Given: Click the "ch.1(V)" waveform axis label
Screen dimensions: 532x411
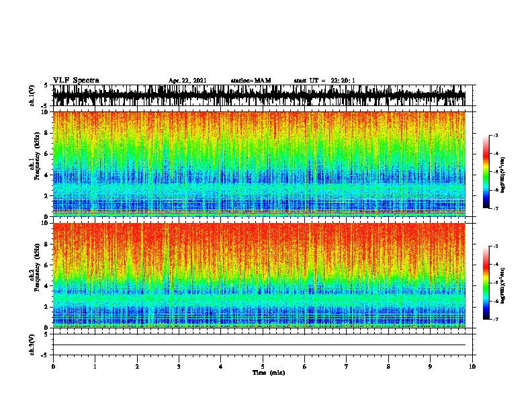Looking at the screenshot, I should click(32, 95).
